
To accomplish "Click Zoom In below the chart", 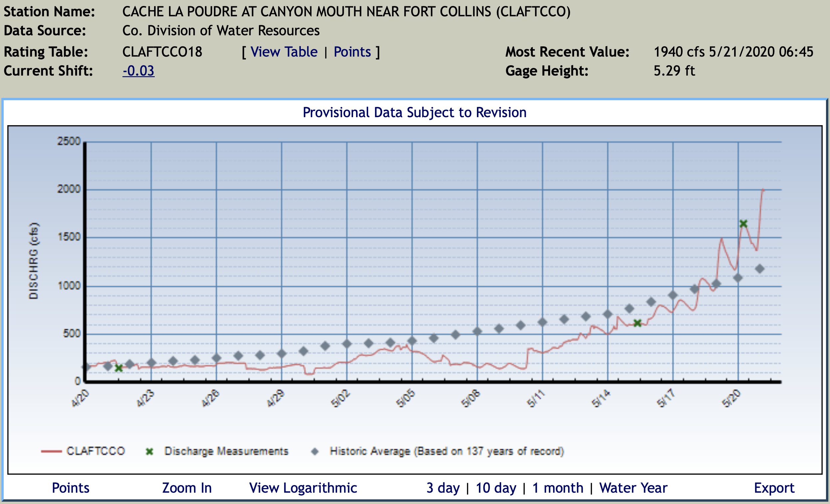I will pos(187,488).
